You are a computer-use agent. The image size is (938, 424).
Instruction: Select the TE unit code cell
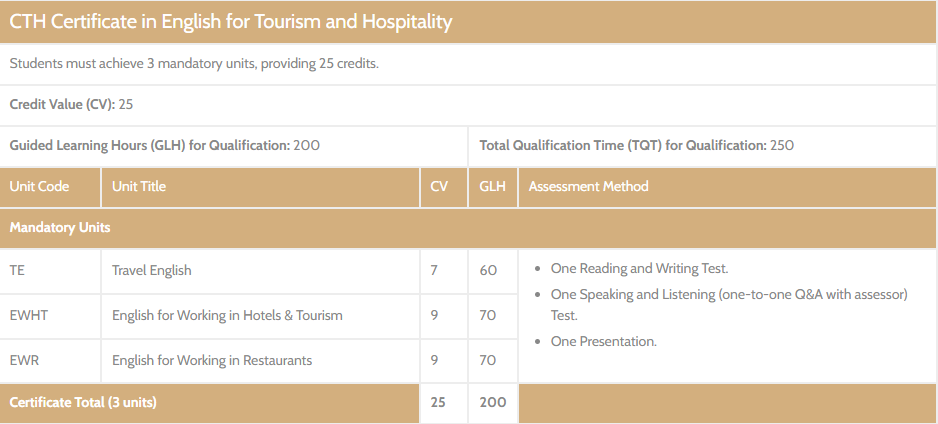pos(17,270)
